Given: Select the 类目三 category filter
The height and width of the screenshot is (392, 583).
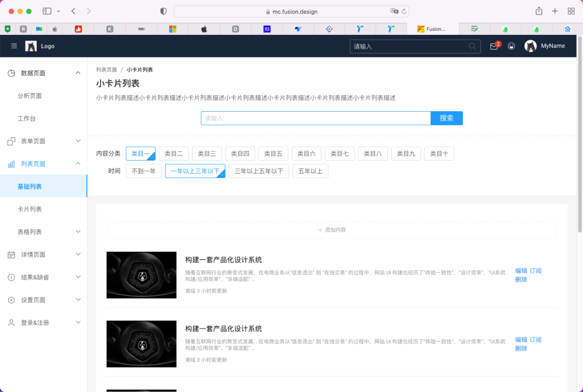Looking at the screenshot, I should click(206, 153).
